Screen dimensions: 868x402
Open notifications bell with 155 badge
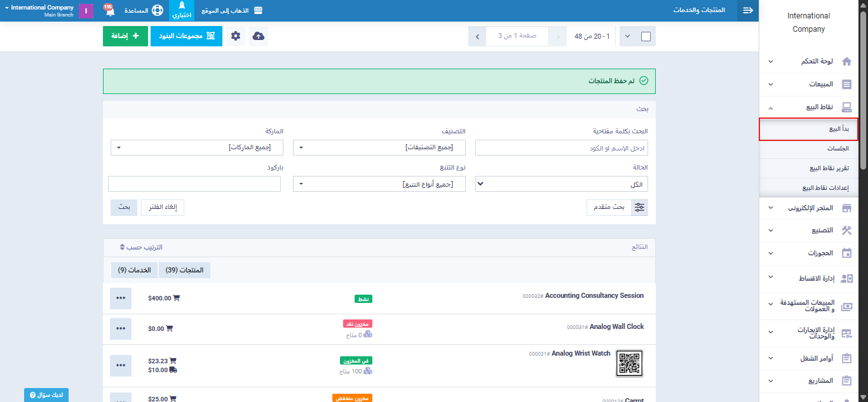[109, 11]
